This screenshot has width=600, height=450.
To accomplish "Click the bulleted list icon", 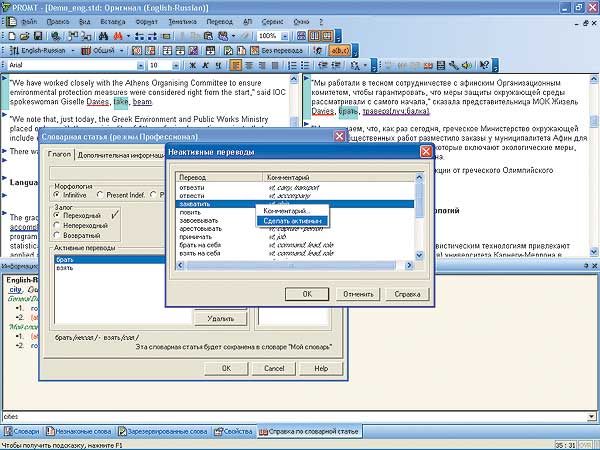I will click(305, 65).
